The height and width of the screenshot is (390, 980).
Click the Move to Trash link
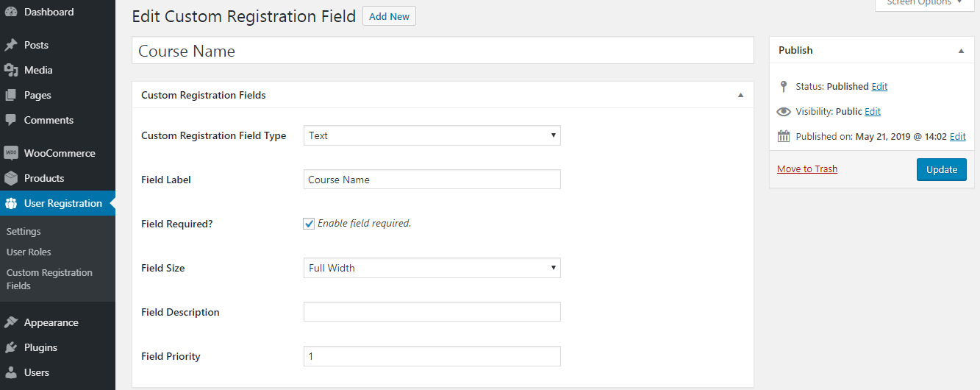[x=806, y=169]
